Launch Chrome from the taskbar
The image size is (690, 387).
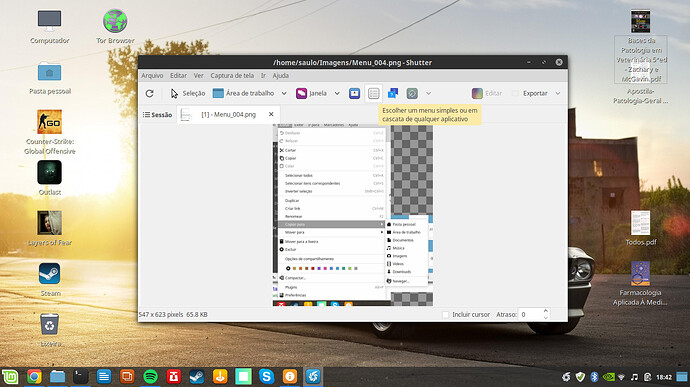point(34,377)
